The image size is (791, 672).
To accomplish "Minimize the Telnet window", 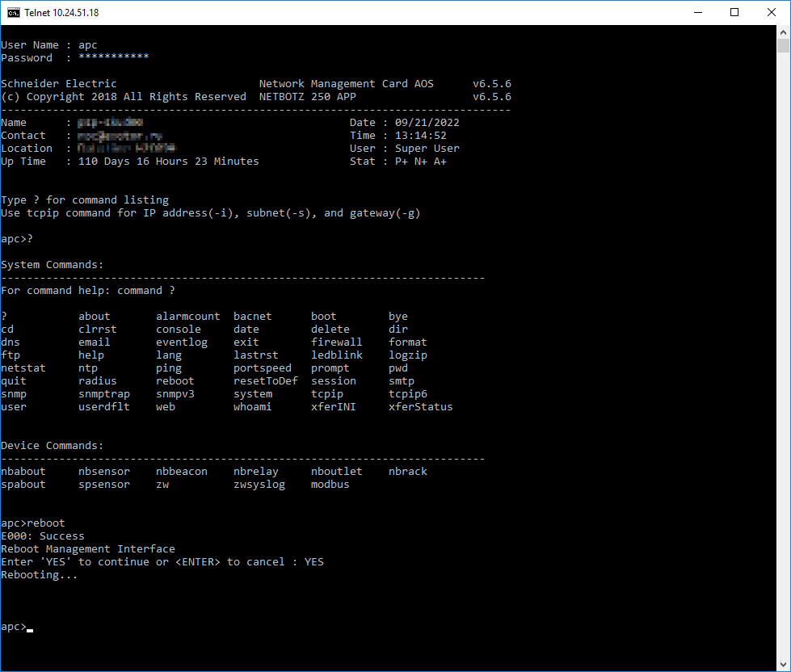I will click(x=698, y=13).
